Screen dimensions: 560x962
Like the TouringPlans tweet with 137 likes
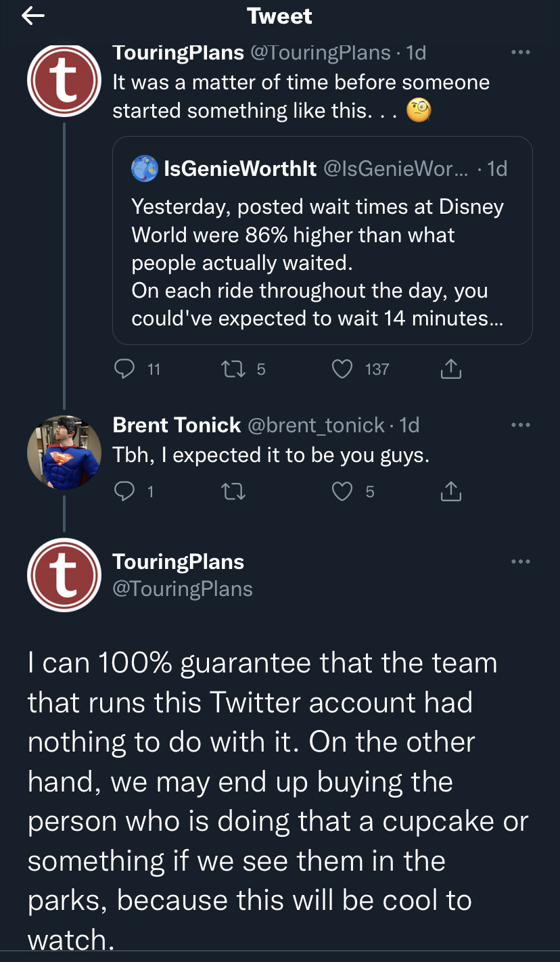pyautogui.click(x=344, y=369)
